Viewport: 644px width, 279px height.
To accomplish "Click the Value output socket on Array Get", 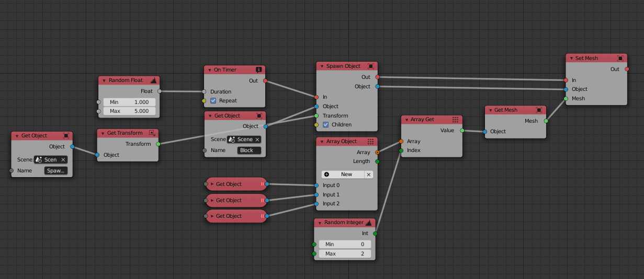I will click(x=462, y=131).
